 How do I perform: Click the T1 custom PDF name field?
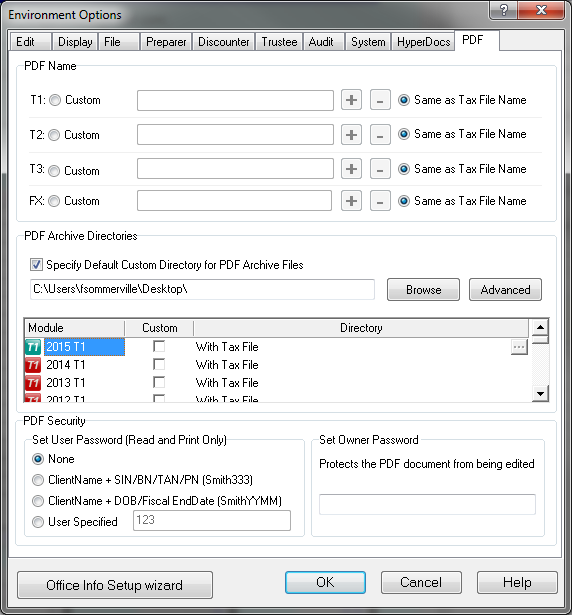point(235,100)
